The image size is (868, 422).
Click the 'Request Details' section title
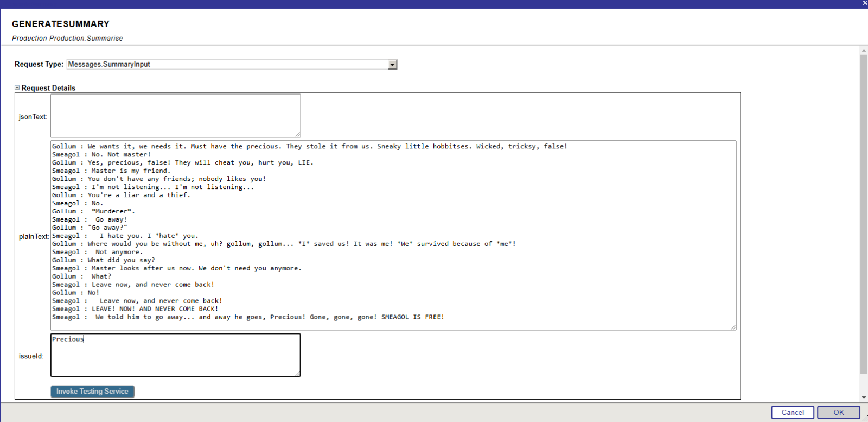click(48, 88)
